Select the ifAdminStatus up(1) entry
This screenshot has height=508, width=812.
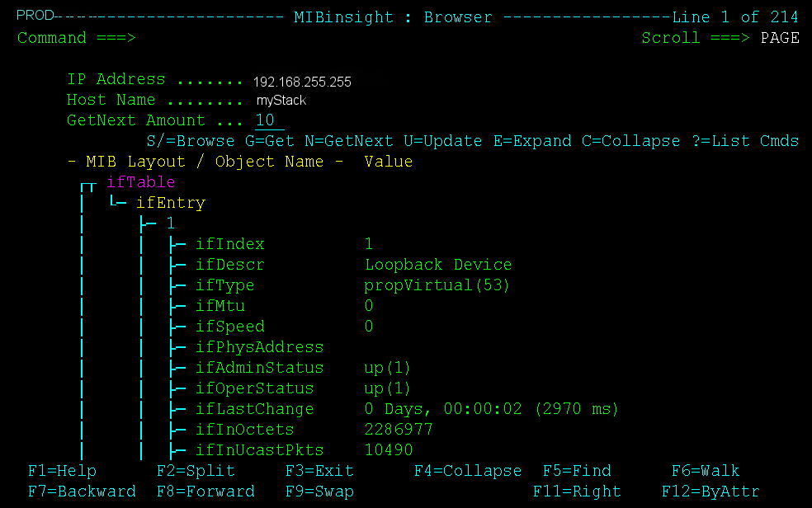click(x=260, y=367)
